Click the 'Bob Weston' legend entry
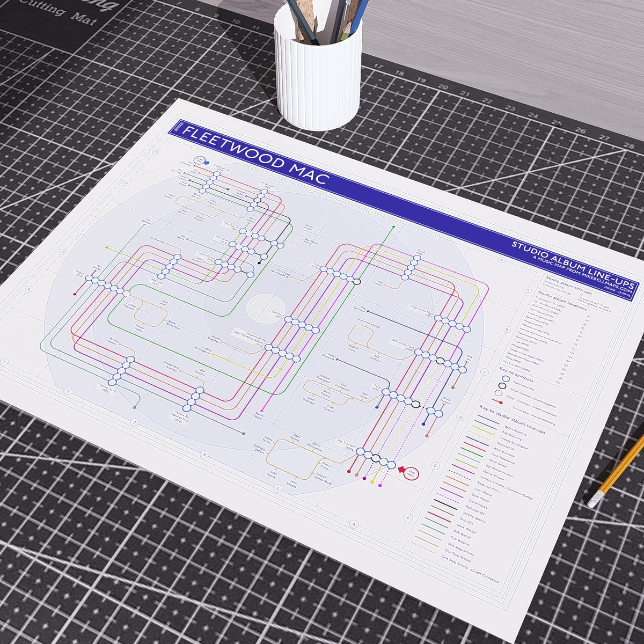This screenshot has height=644, width=644. tap(460, 541)
